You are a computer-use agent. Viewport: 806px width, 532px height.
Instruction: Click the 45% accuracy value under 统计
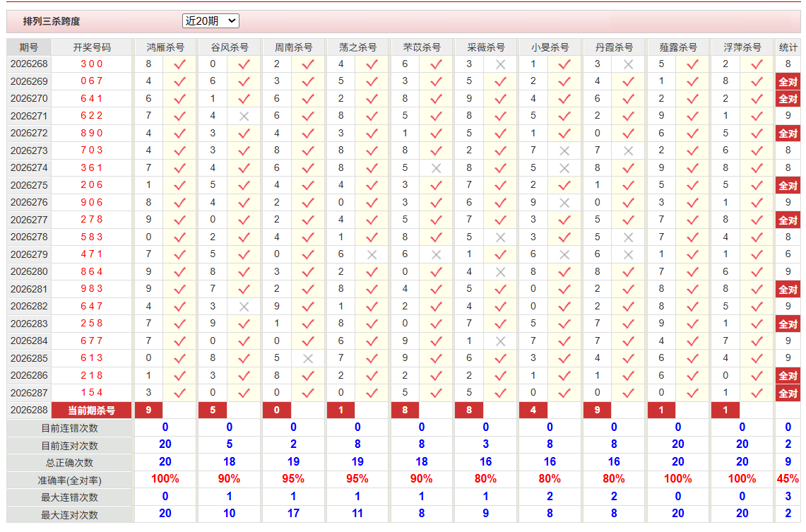pyautogui.click(x=788, y=479)
